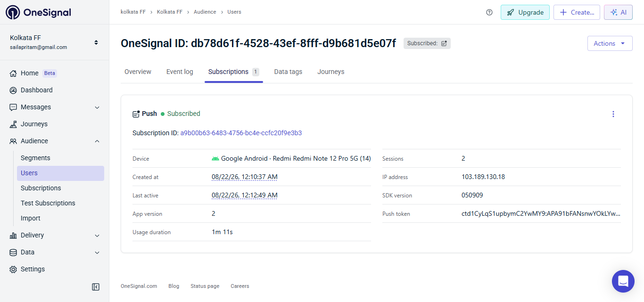Click the Settings gear icon
This screenshot has width=644, height=302.
point(13,269)
